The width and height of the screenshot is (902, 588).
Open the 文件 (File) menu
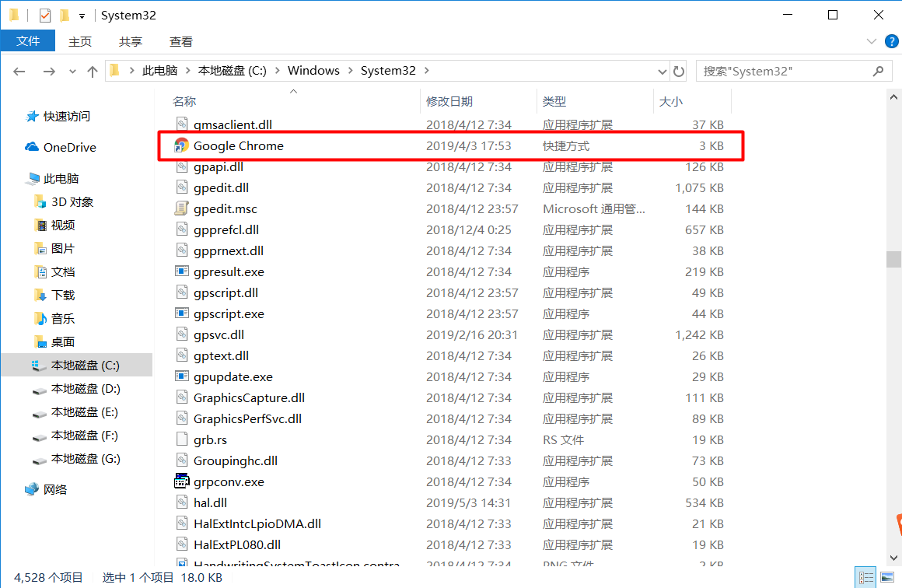pos(28,41)
